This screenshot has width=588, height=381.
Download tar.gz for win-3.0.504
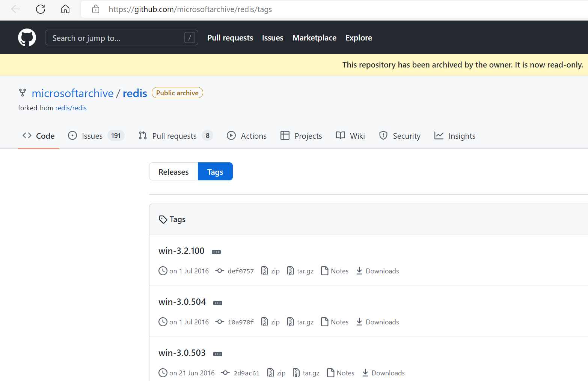click(x=300, y=322)
